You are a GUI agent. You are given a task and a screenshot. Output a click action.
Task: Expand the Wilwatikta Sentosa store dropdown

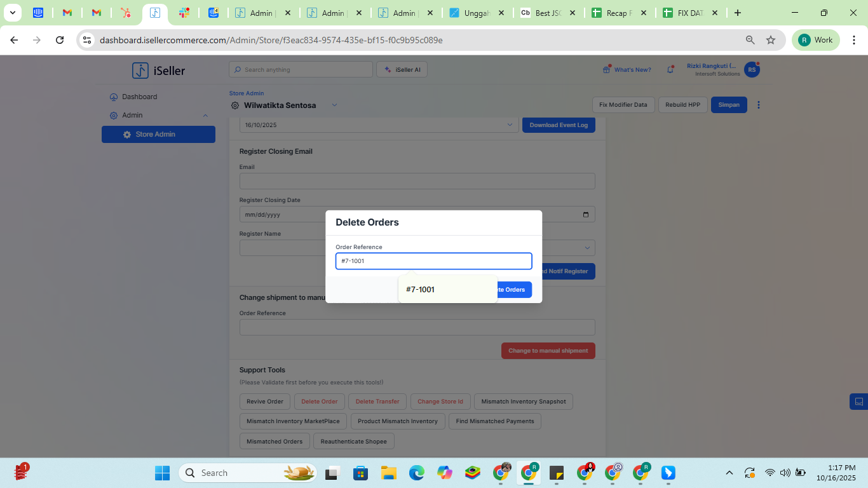coord(334,105)
